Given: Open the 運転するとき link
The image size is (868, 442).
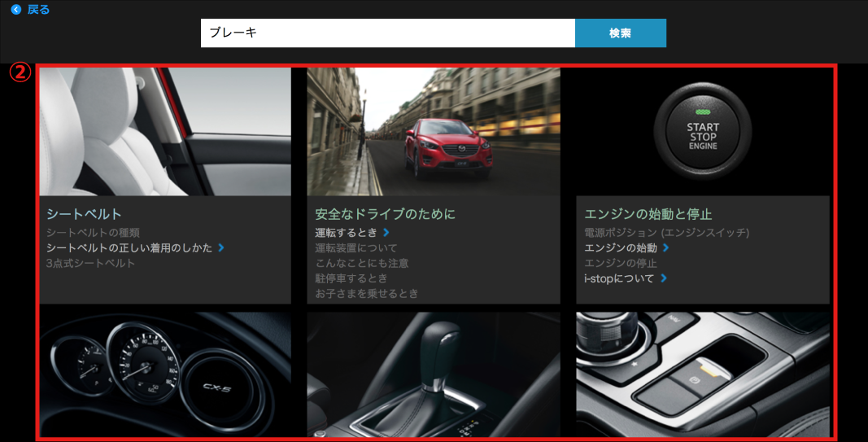Looking at the screenshot, I should click(x=347, y=233).
